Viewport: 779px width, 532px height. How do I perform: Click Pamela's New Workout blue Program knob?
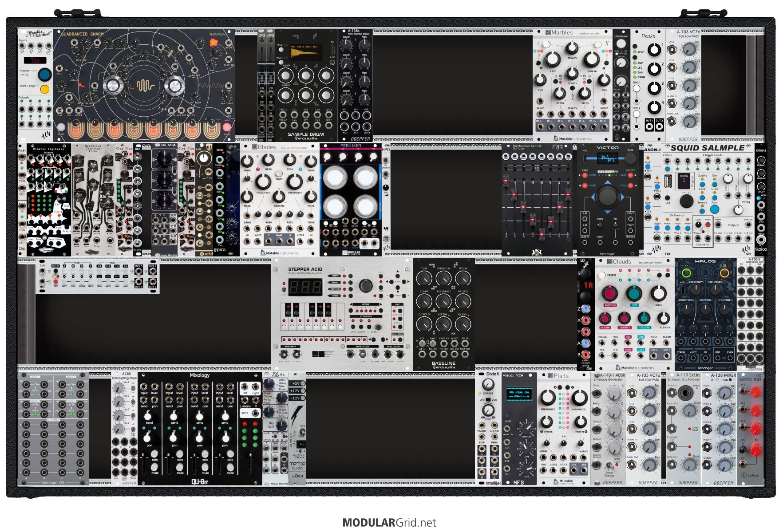click(x=44, y=74)
